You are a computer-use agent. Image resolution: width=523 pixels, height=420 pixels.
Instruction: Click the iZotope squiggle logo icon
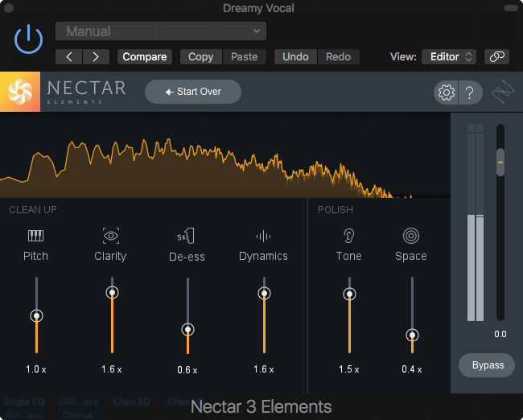coord(503,92)
